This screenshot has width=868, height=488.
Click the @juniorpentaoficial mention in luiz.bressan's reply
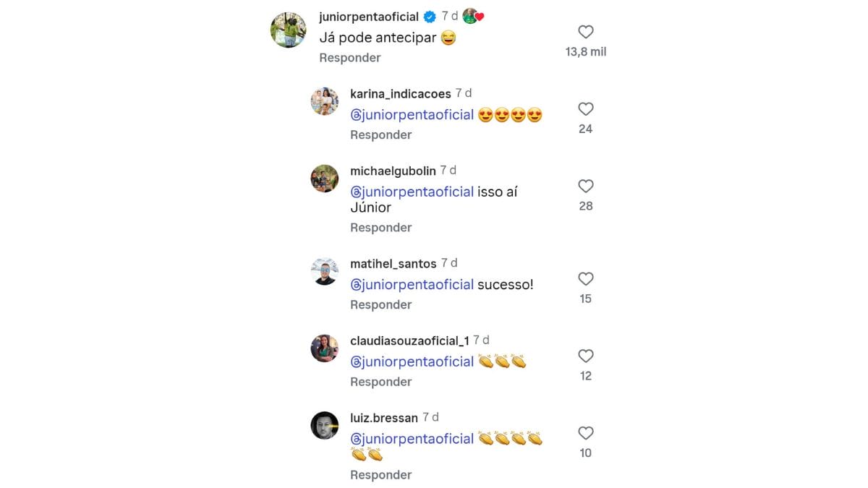[412, 439]
